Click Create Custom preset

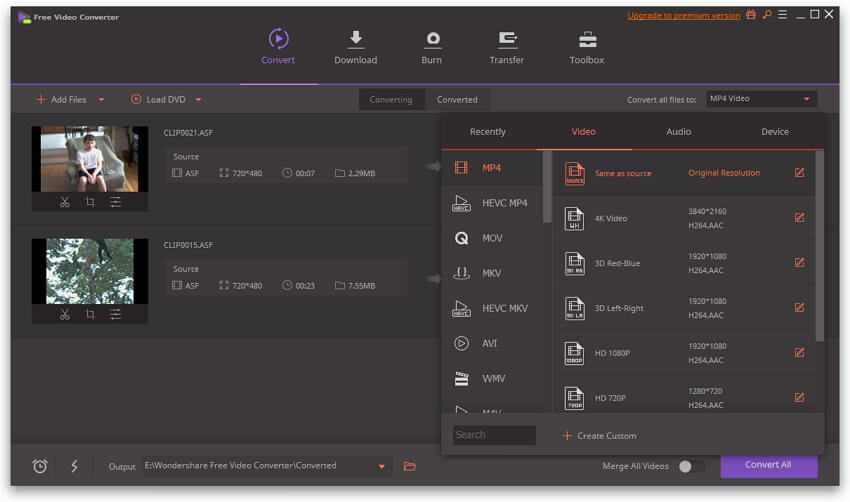[x=600, y=436]
